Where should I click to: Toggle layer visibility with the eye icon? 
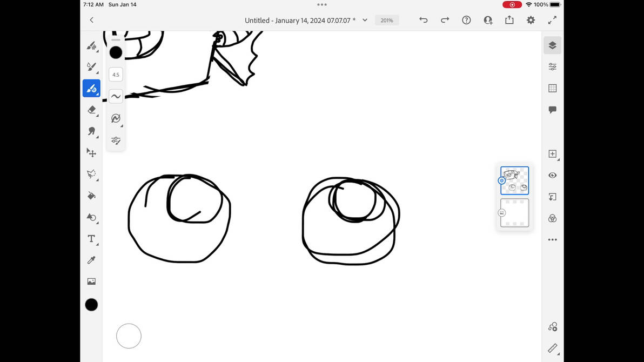click(x=552, y=175)
